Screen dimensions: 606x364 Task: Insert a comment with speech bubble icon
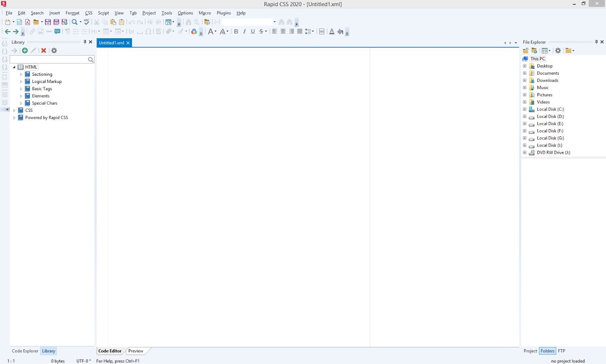pyautogui.click(x=57, y=31)
